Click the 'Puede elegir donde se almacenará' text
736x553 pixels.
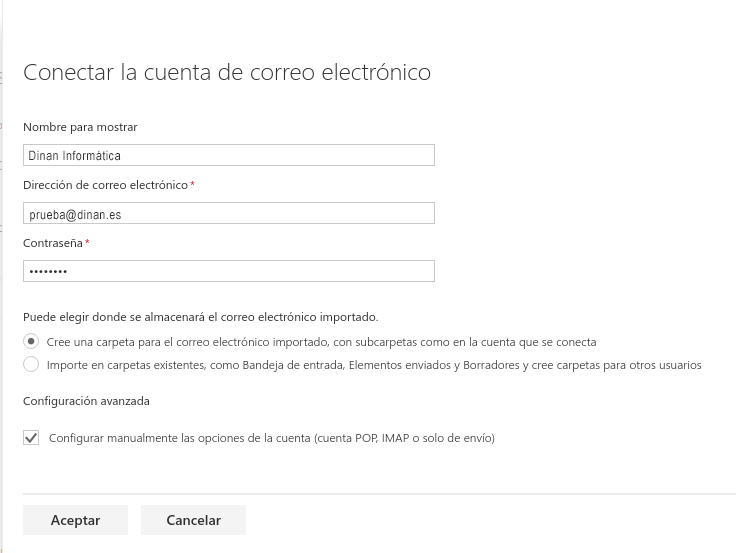(200, 317)
